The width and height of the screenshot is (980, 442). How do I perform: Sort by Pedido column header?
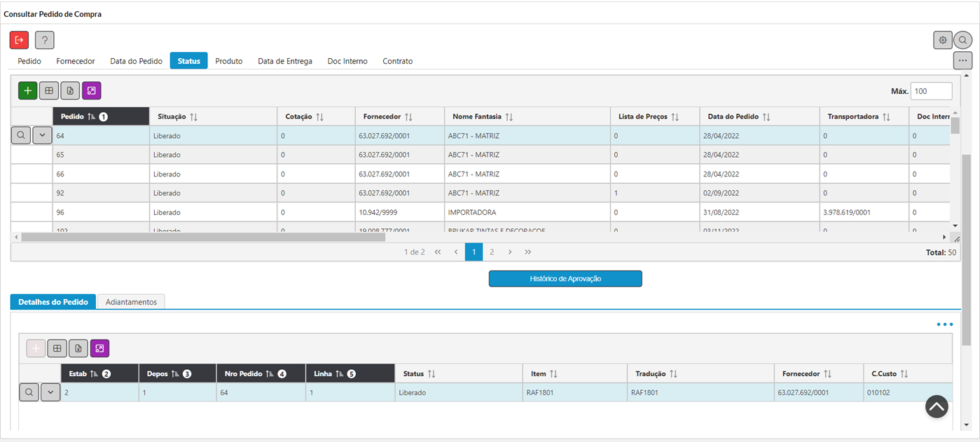[101, 116]
